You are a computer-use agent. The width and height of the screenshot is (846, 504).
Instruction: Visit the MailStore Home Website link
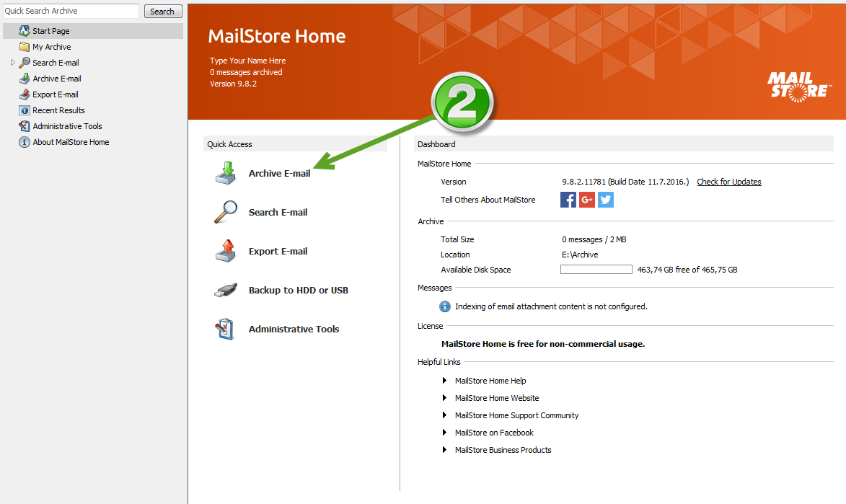tap(497, 398)
